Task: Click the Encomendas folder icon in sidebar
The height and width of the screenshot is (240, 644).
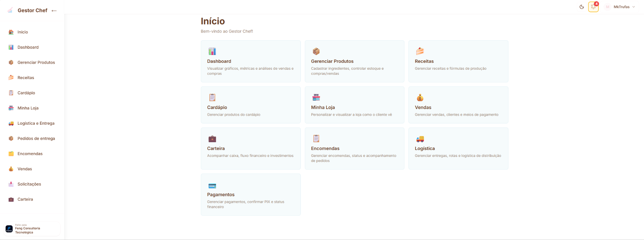Action: coord(11,154)
